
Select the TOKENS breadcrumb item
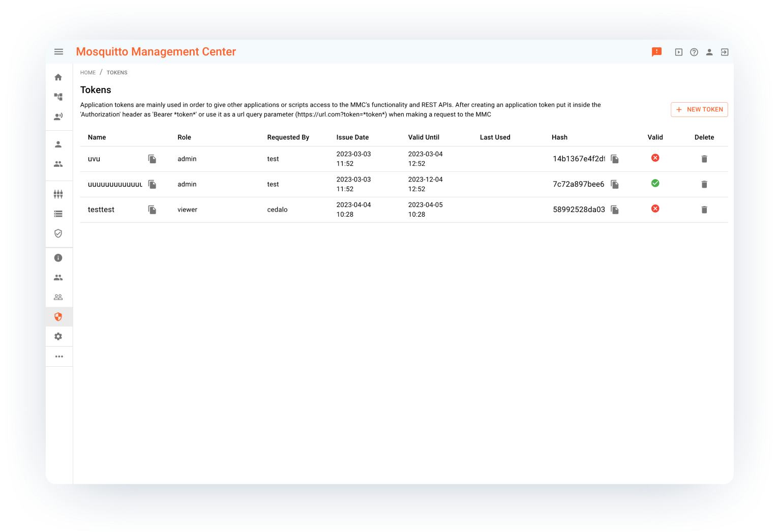[x=116, y=72]
